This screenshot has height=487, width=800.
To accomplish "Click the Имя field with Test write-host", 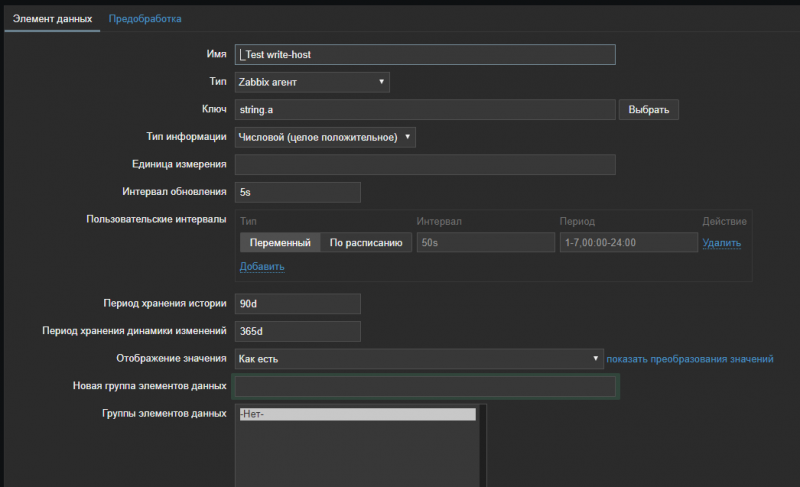I will click(x=424, y=55).
